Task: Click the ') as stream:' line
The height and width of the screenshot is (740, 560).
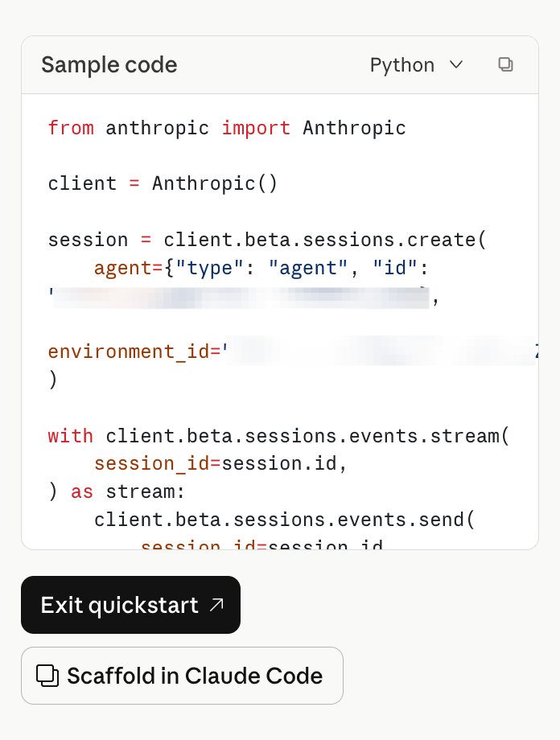Action: [x=116, y=491]
